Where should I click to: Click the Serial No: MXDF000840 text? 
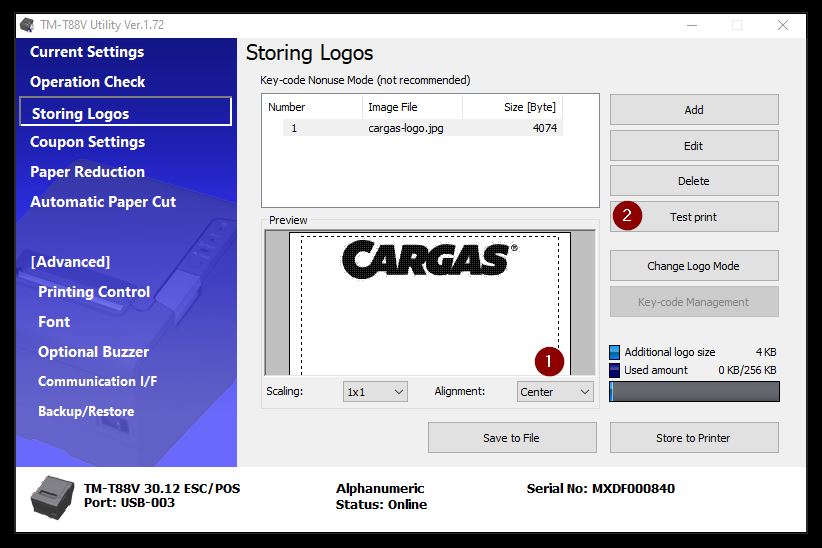point(601,489)
